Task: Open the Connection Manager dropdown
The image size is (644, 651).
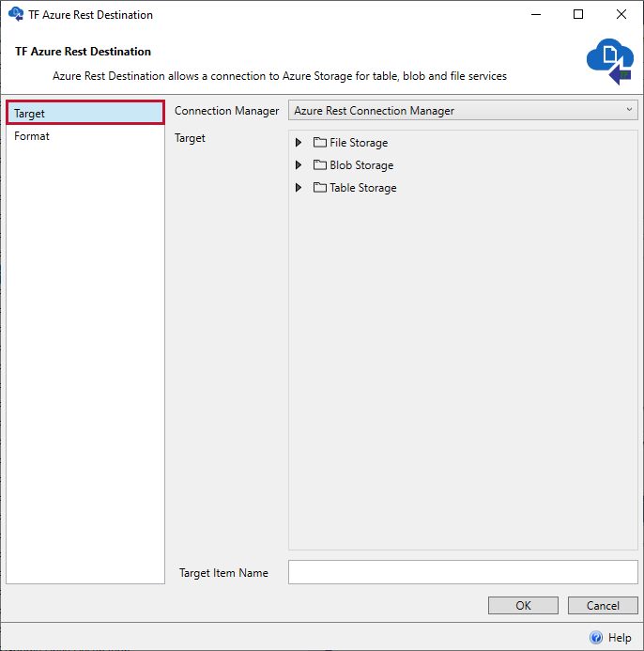Action: [x=463, y=111]
